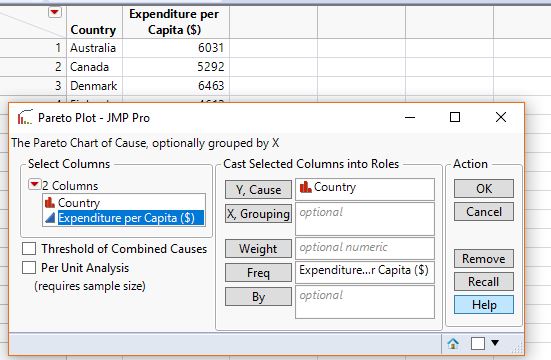Image resolution: width=551 pixels, height=360 pixels.
Task: Select the 5292 value cell
Action: [176, 67]
